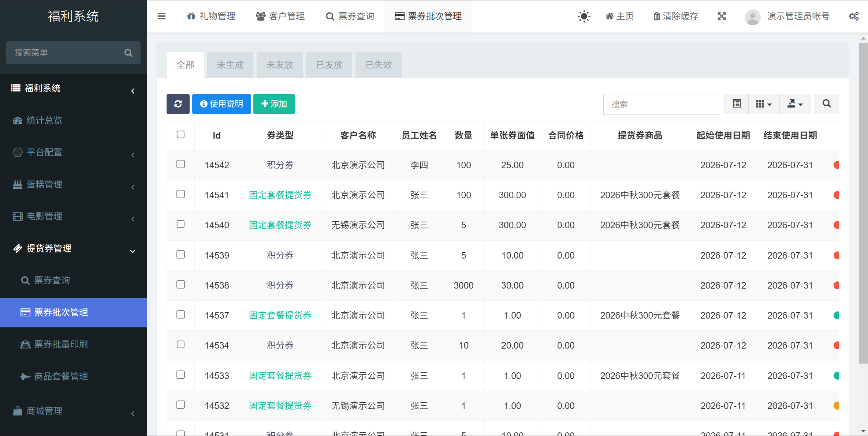
Task: Click the 添加 button
Action: tap(274, 104)
